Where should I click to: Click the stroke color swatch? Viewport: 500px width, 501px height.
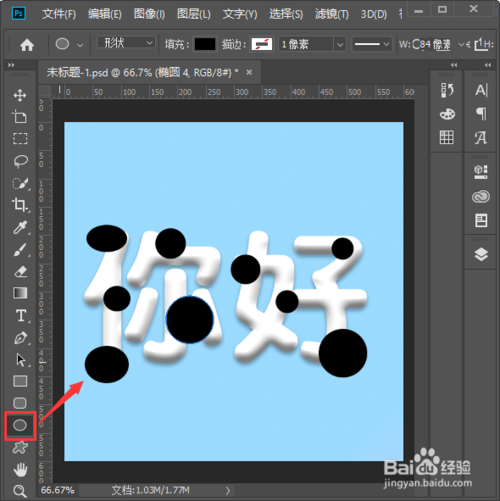click(x=262, y=44)
